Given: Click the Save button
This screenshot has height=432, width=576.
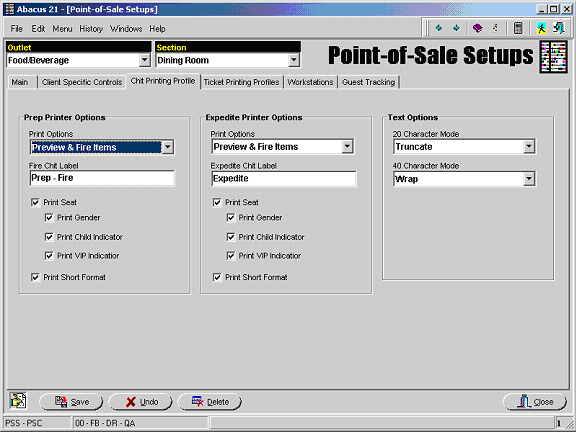Looking at the screenshot, I should (x=71, y=402).
